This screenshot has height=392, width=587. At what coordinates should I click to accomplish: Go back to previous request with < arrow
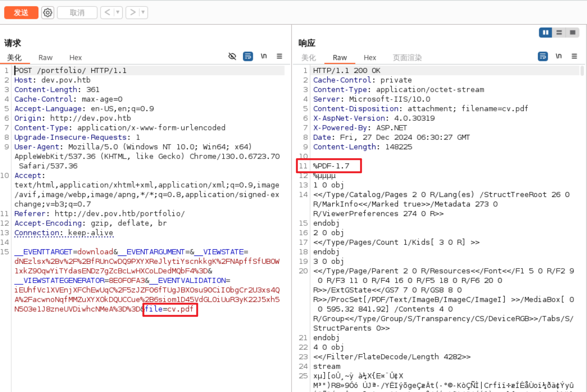pos(107,13)
